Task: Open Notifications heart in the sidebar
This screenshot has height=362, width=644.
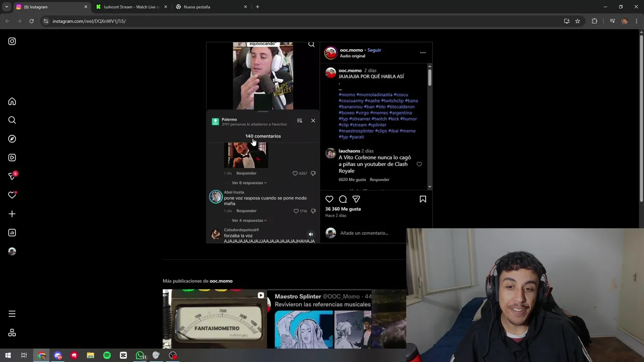Action: (x=12, y=195)
